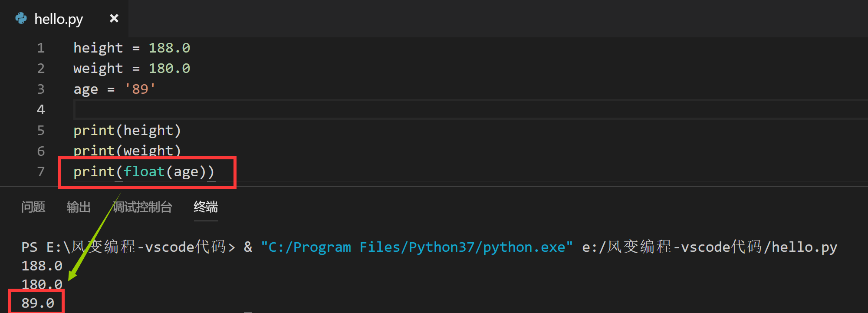Click the string value '89' on line 3
This screenshot has height=313, width=868.
point(140,89)
